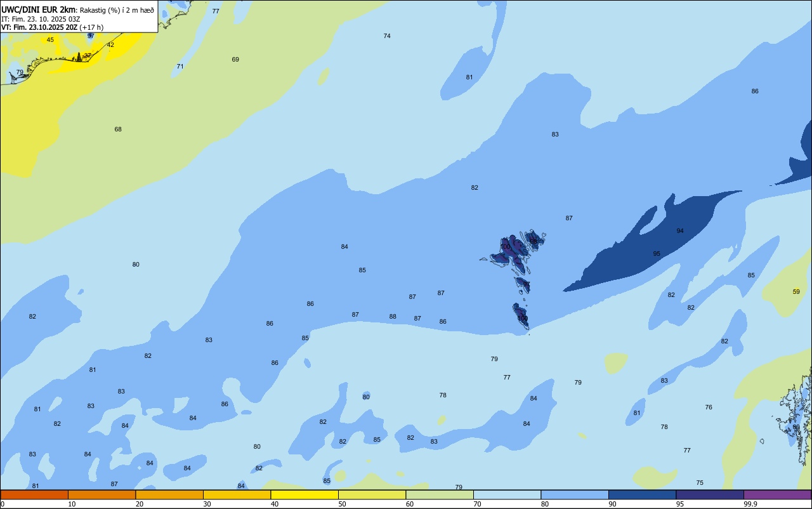This screenshot has height=509, width=812.
Task: Select the 30–40% gold legend swatch
Action: [237, 494]
